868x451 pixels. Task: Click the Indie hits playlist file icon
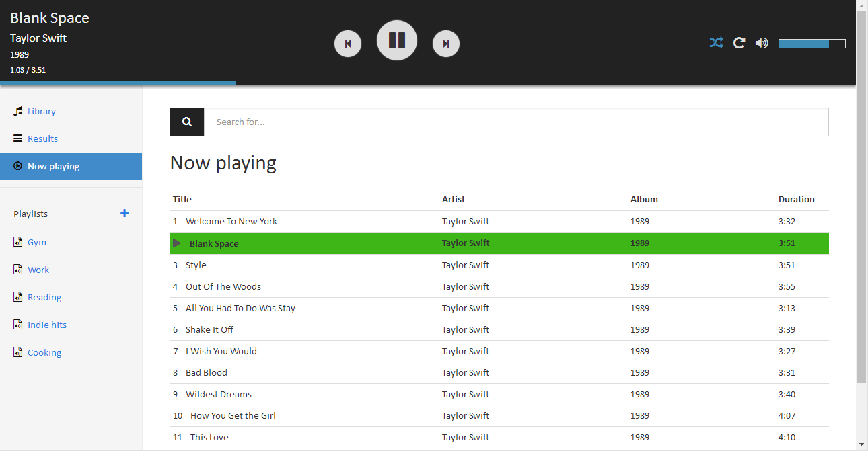tap(18, 325)
